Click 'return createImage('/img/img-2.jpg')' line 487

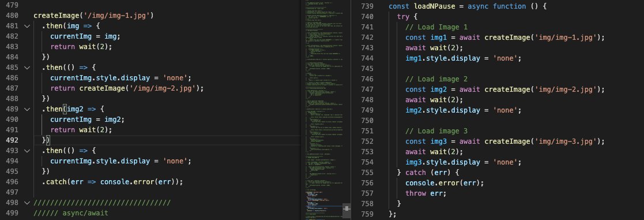tap(127, 88)
